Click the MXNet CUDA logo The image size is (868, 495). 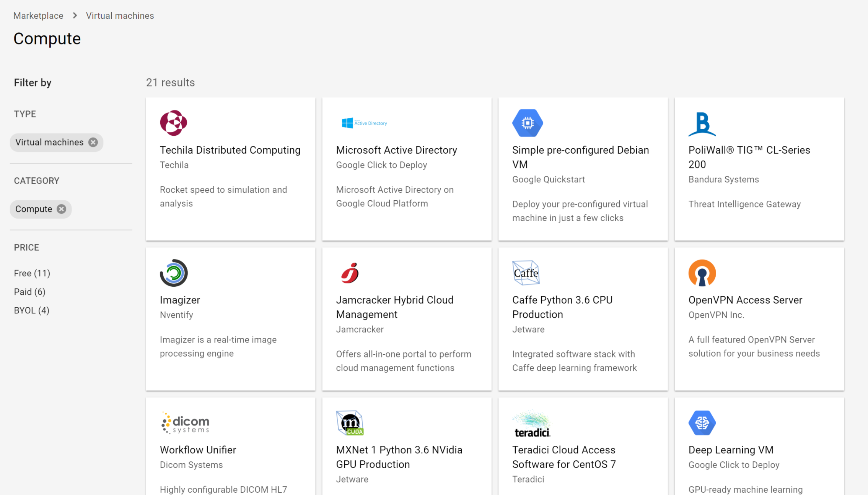tap(350, 423)
